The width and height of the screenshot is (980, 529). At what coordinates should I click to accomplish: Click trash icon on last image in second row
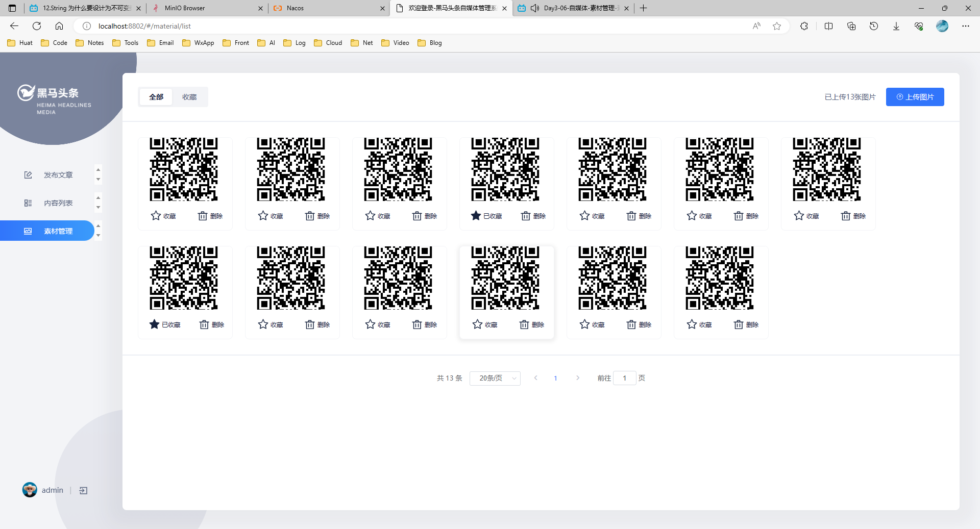pyautogui.click(x=746, y=324)
